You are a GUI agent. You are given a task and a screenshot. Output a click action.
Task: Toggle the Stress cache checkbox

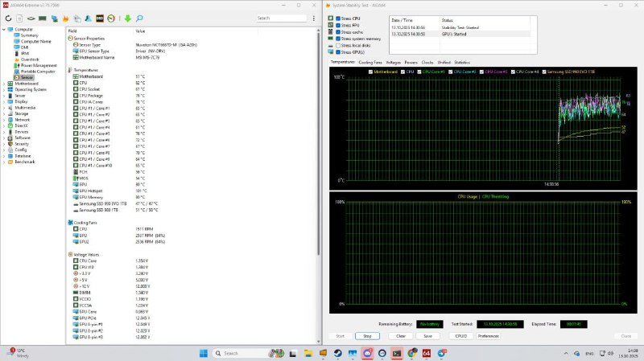point(338,32)
